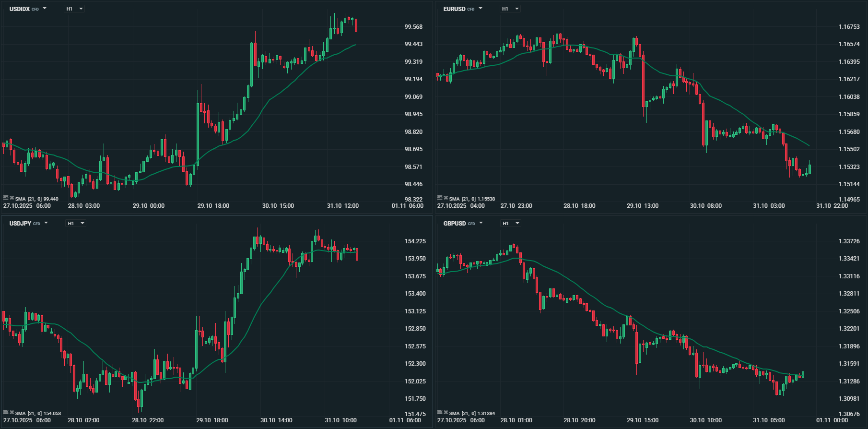Open SMA settings icon on USDJPY chart

coord(6,412)
